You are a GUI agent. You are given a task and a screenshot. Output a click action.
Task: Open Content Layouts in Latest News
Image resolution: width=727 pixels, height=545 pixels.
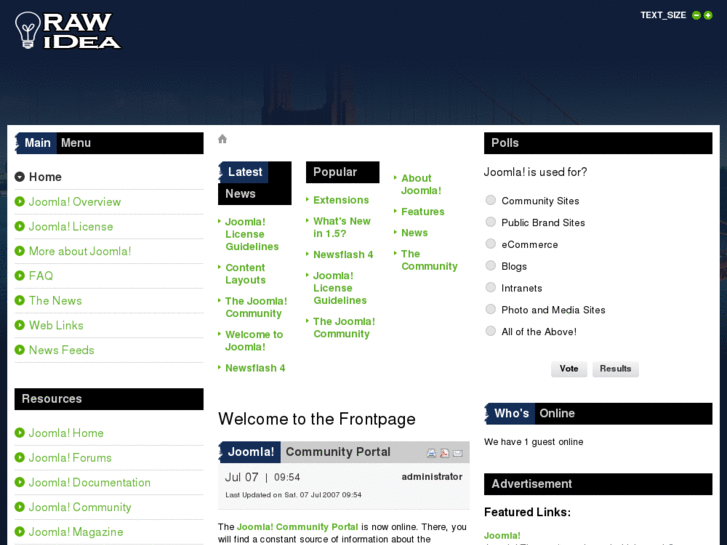tap(245, 274)
